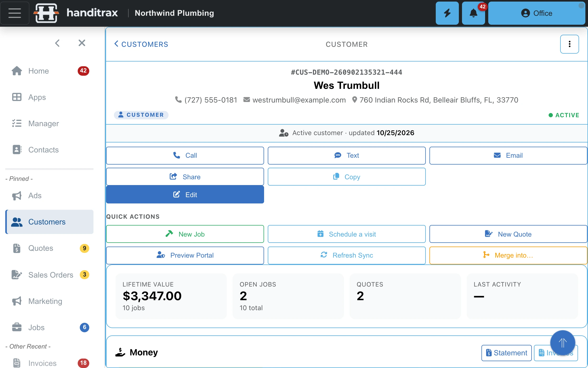Go back to the Customers list
The width and height of the screenshot is (588, 368).
tap(141, 44)
